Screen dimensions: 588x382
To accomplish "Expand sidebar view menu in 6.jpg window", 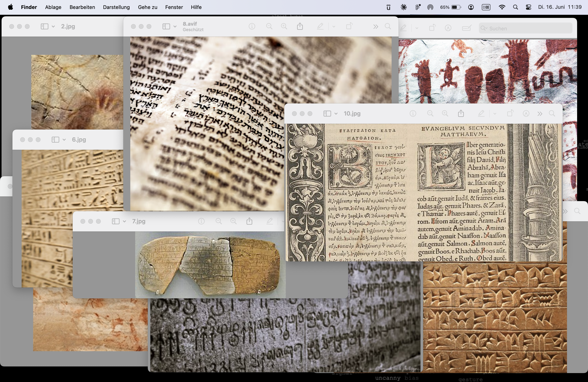I will tap(64, 140).
